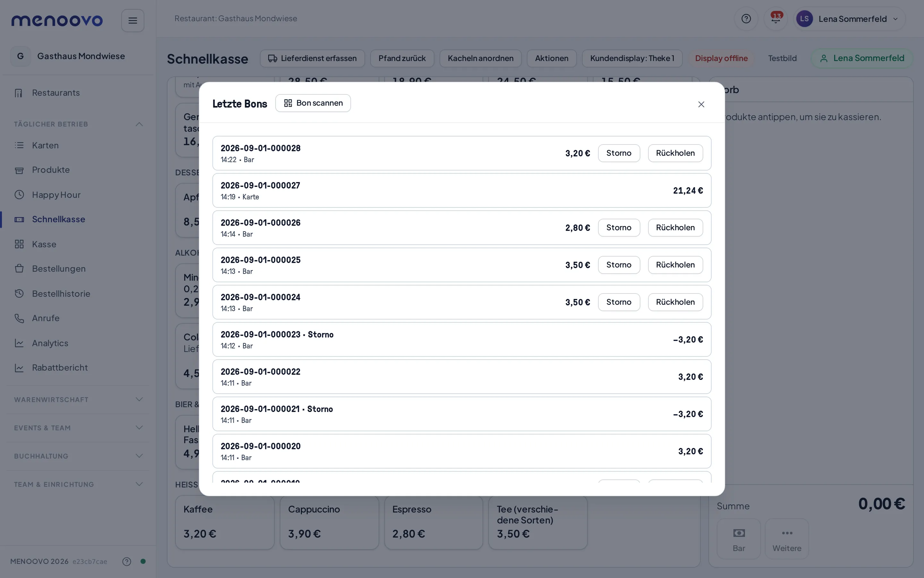Storno the receipt 2026-09-01-000025
Screen dimensions: 924x578
pyautogui.click(x=619, y=265)
